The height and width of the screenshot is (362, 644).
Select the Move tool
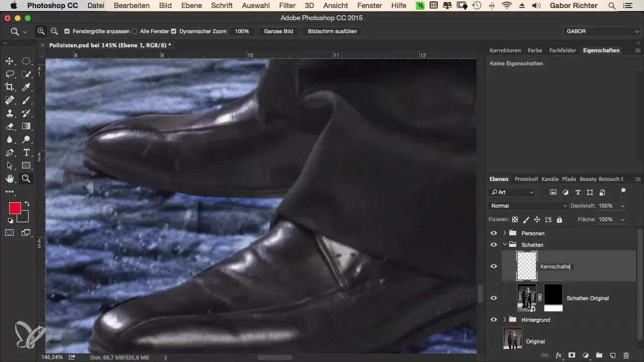pos(10,61)
